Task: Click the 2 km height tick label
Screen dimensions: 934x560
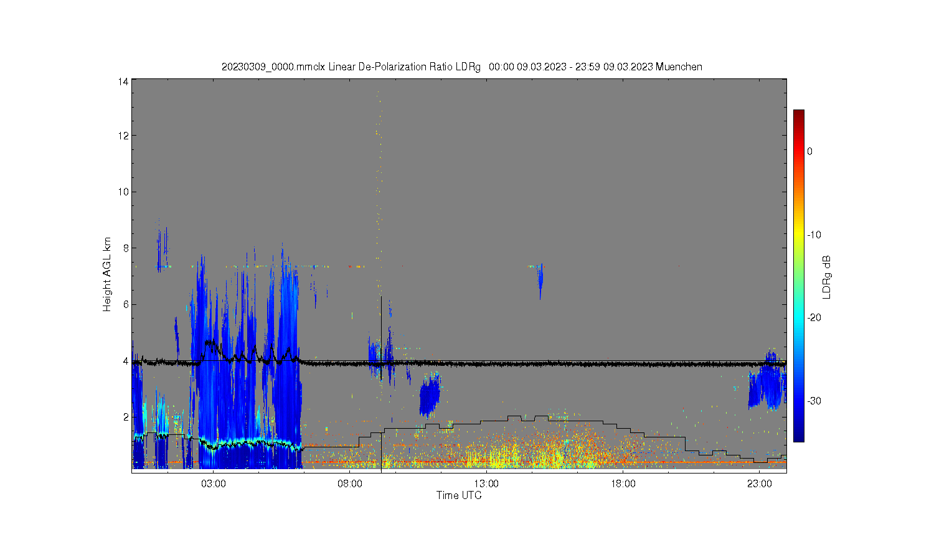Action: (126, 417)
